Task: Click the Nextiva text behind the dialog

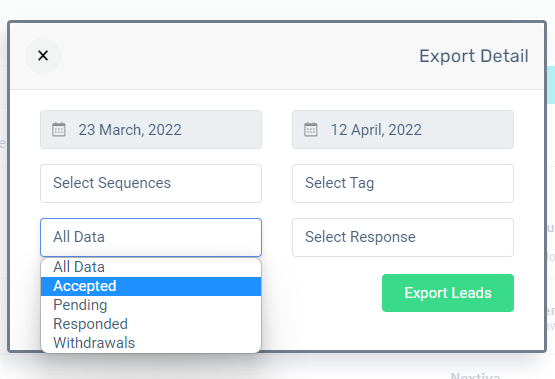Action: click(x=475, y=375)
